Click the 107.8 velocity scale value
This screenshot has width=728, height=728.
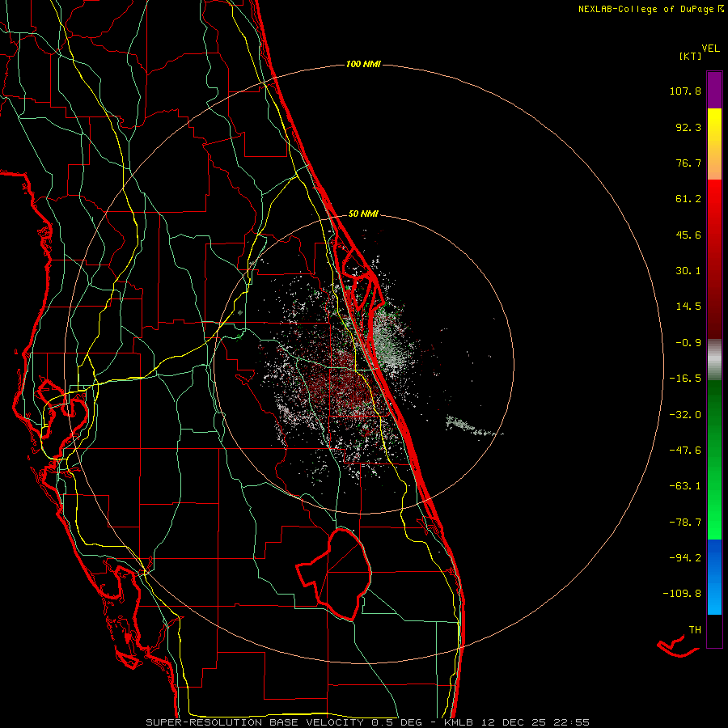[x=685, y=91]
